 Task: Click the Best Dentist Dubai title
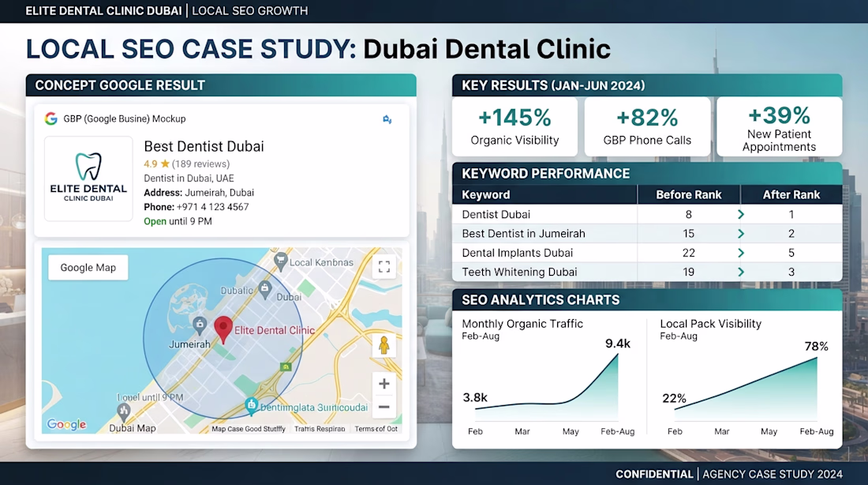(x=204, y=146)
